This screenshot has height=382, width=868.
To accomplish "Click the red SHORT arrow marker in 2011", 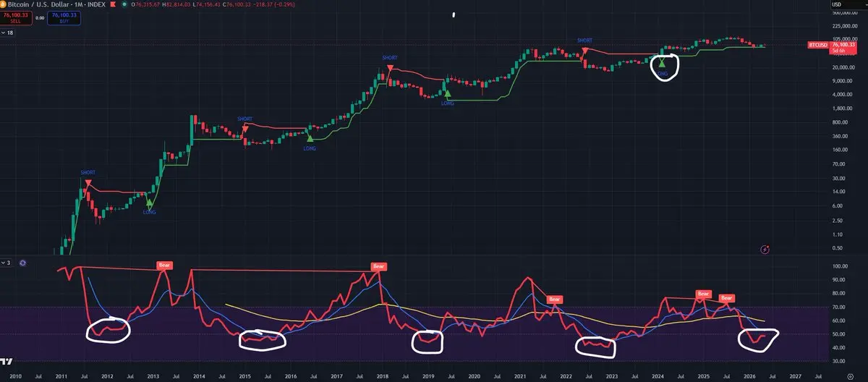I will coord(88,184).
